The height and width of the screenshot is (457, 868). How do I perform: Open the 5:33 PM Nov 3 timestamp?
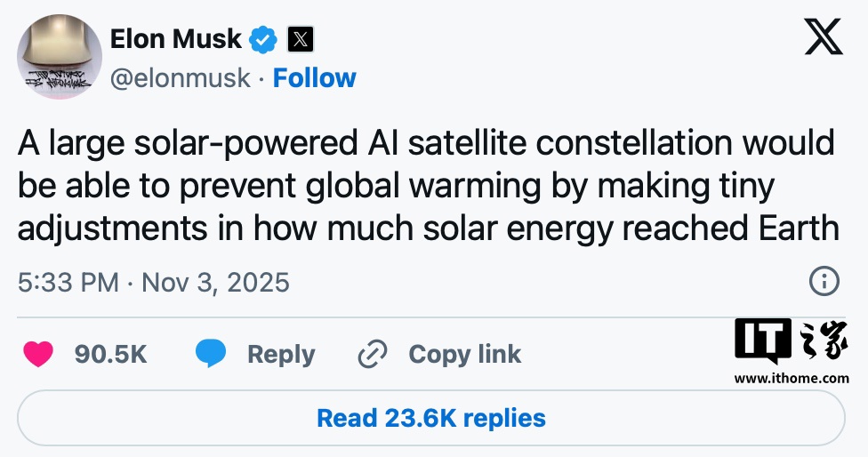click(154, 283)
